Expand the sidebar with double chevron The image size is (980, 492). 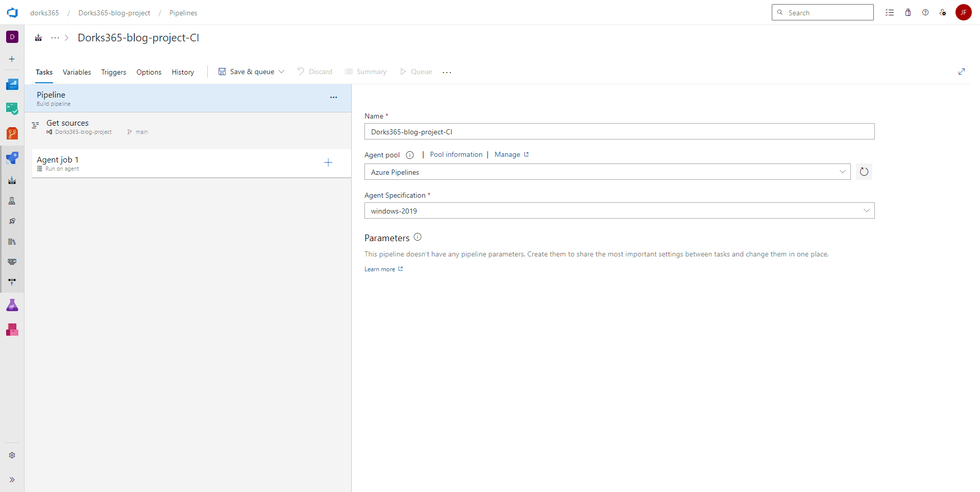[12, 480]
